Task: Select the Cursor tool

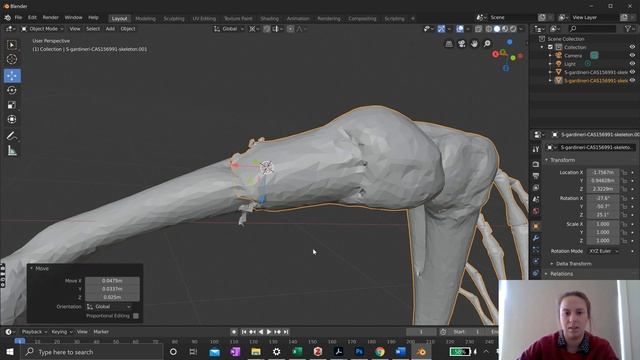Action: (12, 59)
